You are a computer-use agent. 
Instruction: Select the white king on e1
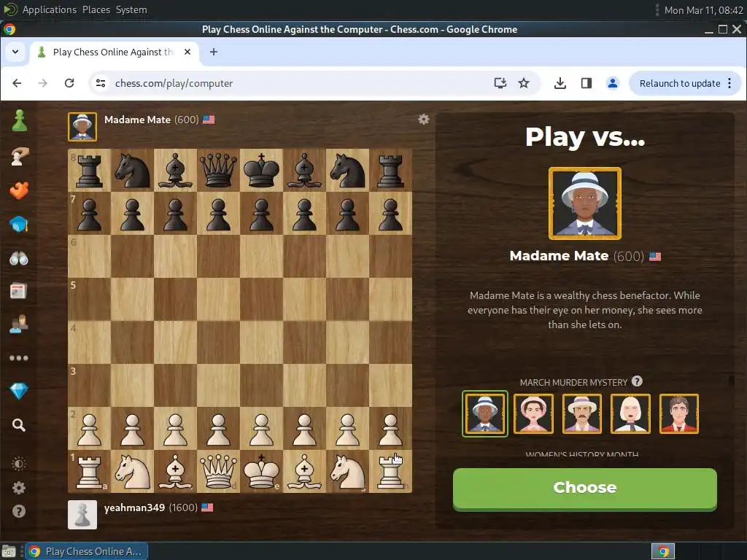262,472
